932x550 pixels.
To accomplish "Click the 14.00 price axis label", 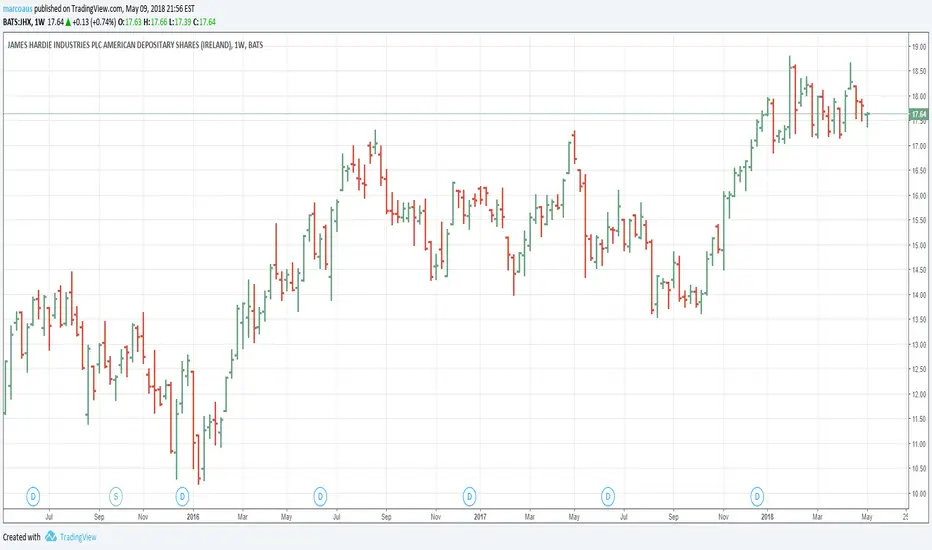I will click(x=919, y=295).
